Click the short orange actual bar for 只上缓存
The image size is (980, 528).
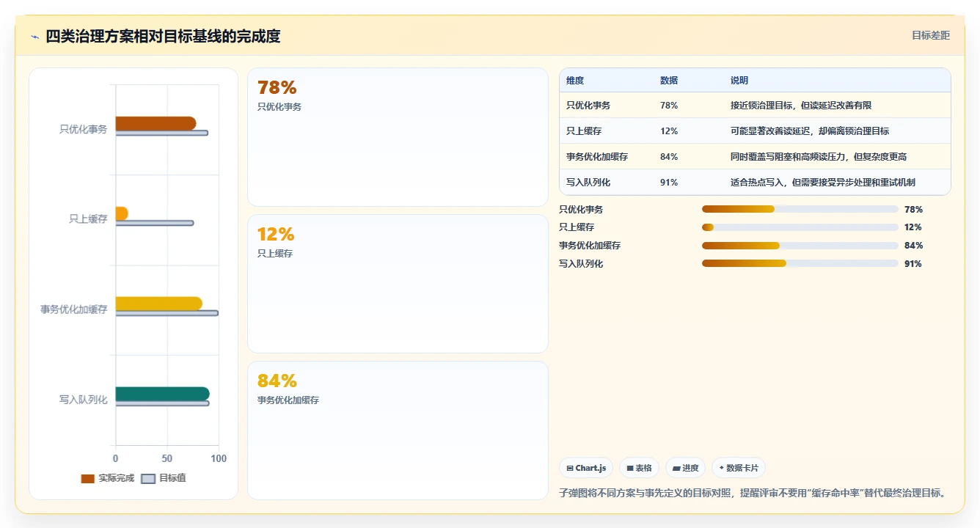pos(122,213)
